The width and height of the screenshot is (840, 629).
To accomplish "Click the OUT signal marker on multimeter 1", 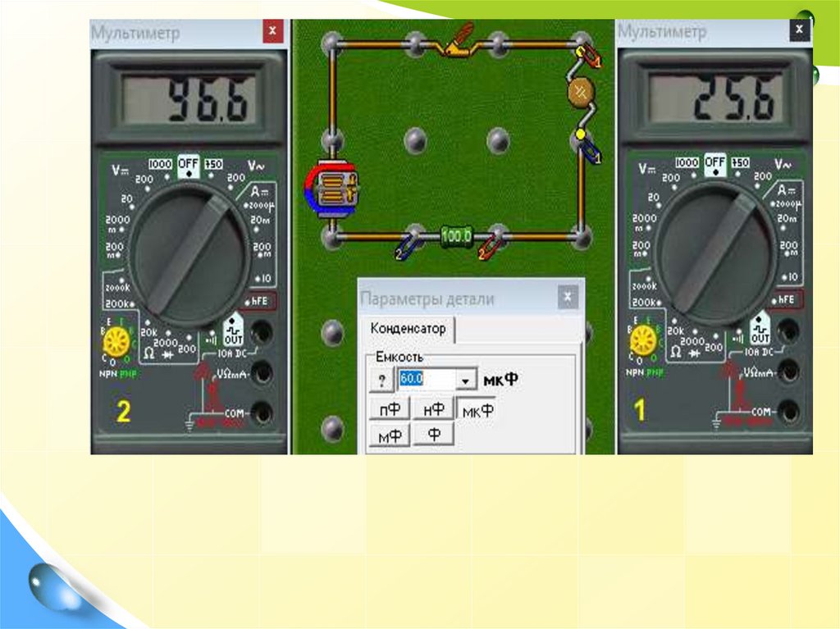I will (x=760, y=329).
